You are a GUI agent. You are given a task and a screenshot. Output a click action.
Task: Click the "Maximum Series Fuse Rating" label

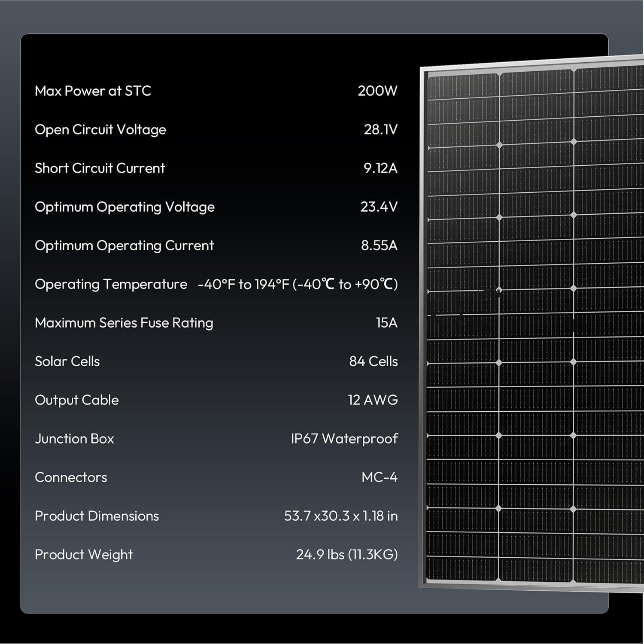(x=124, y=323)
